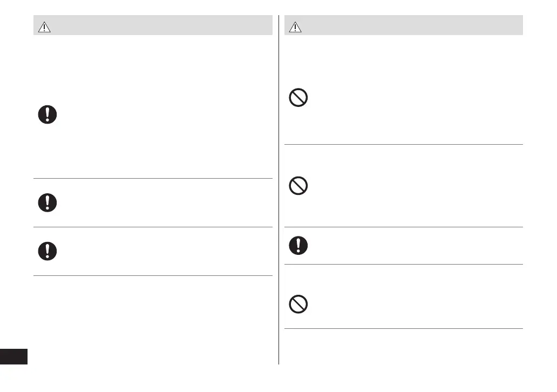
Task: Click separator line under left column's second section
Action: click(x=153, y=227)
